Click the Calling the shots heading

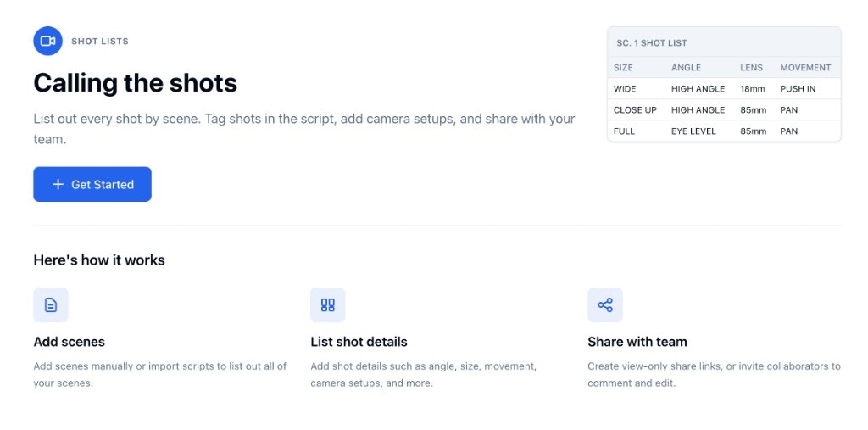pyautogui.click(x=135, y=83)
